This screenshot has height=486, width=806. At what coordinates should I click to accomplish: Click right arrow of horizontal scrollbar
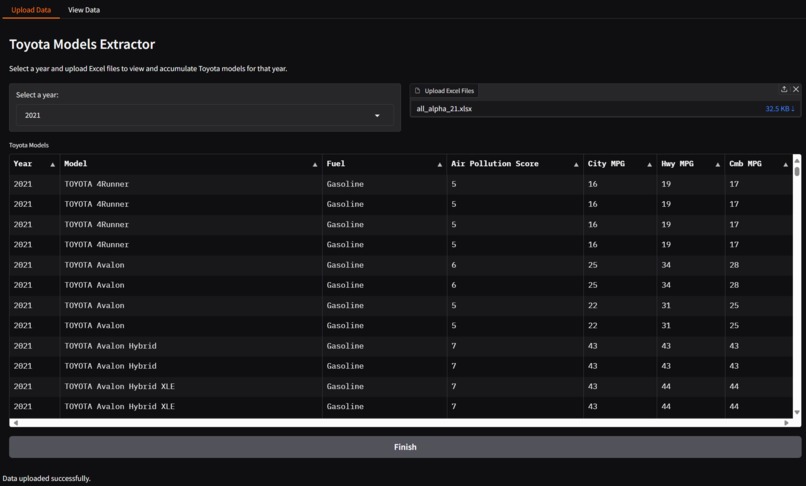click(x=786, y=423)
